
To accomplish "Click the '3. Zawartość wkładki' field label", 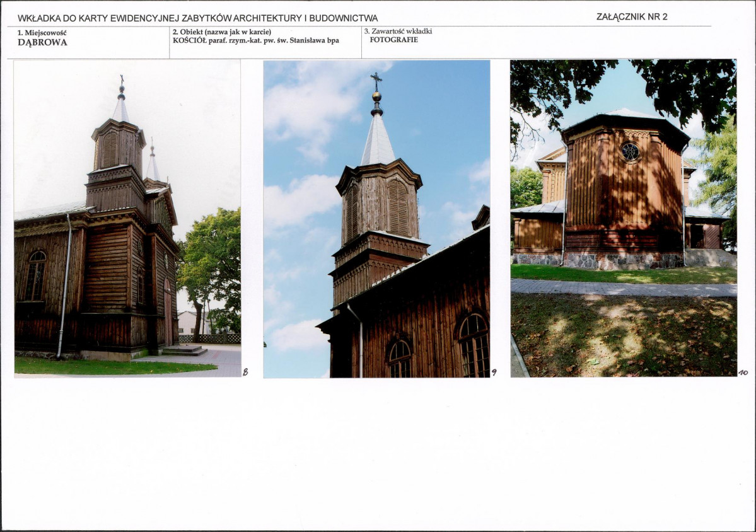I will click(398, 32).
